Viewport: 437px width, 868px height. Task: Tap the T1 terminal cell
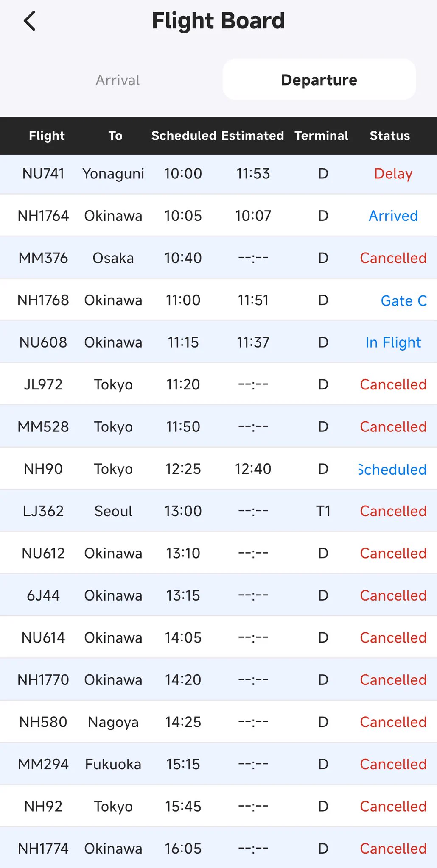[323, 511]
